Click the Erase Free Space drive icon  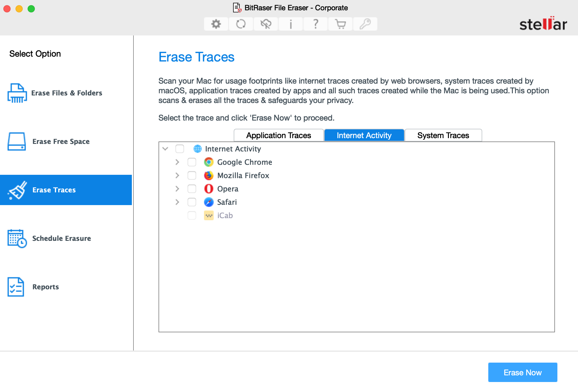coord(17,141)
